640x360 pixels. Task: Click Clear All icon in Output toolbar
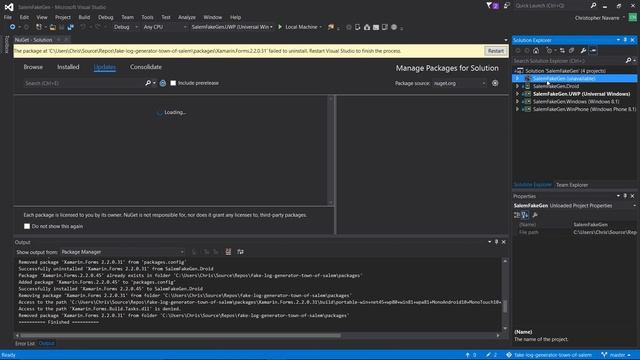(228, 252)
